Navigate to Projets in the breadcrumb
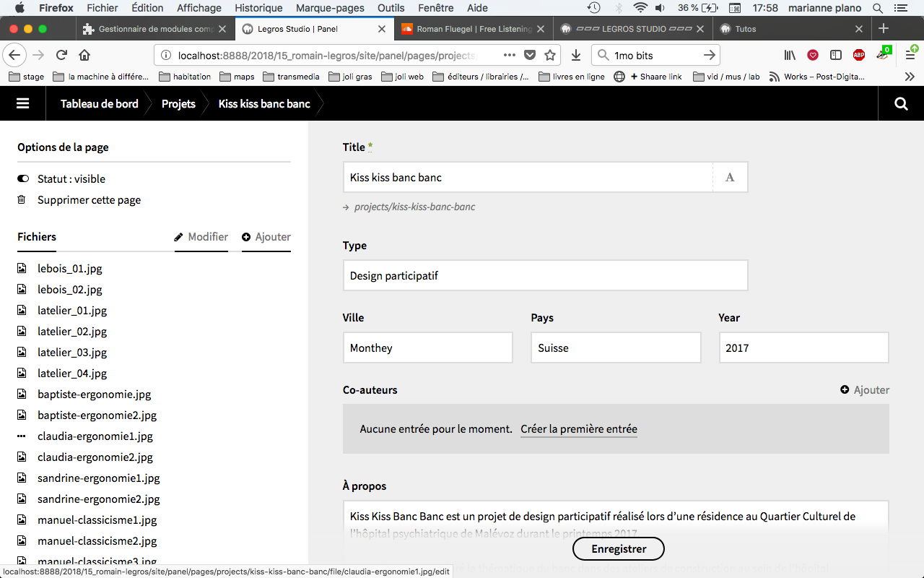The image size is (924, 578). (x=178, y=103)
